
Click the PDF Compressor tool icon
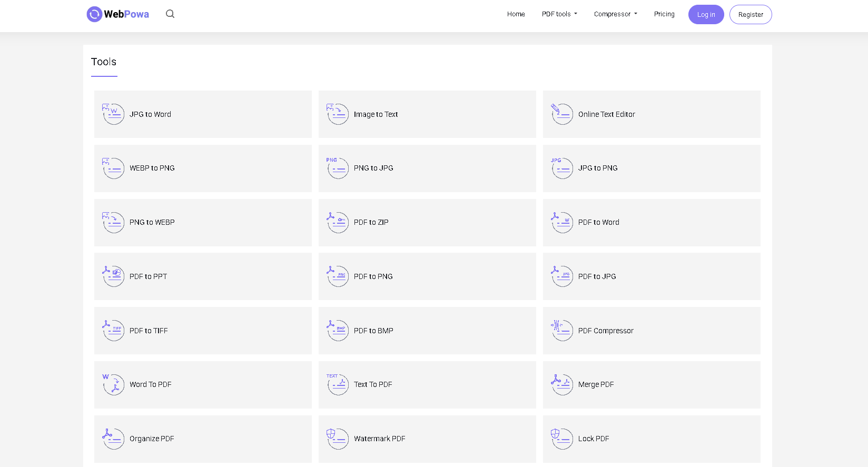coord(561,330)
